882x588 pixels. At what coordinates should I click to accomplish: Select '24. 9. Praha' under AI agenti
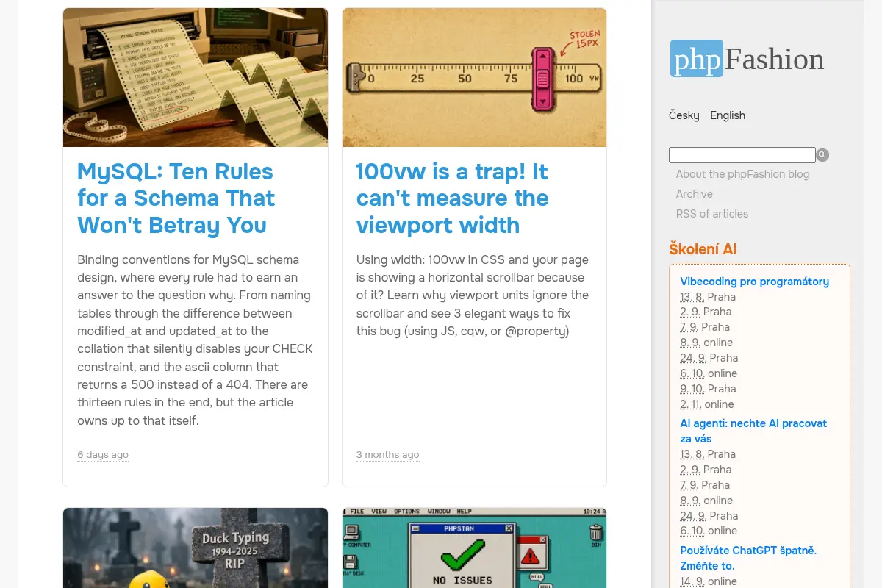click(x=709, y=516)
